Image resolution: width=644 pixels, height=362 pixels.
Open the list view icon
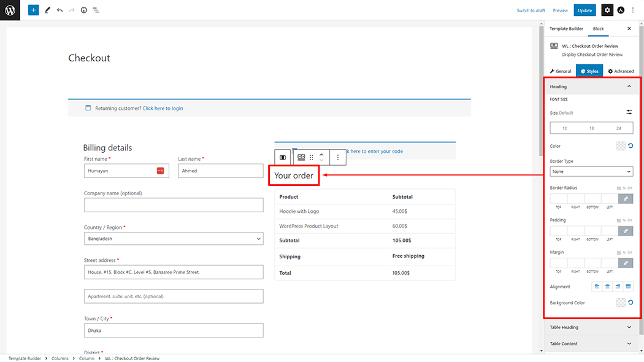point(96,10)
